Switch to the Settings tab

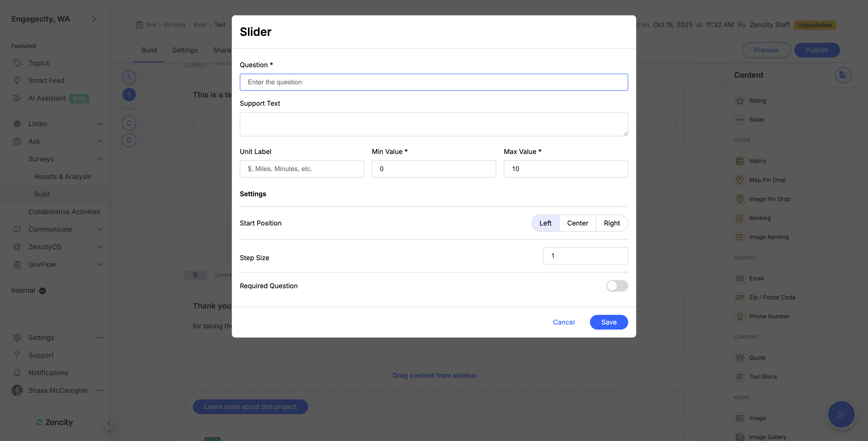tap(185, 50)
